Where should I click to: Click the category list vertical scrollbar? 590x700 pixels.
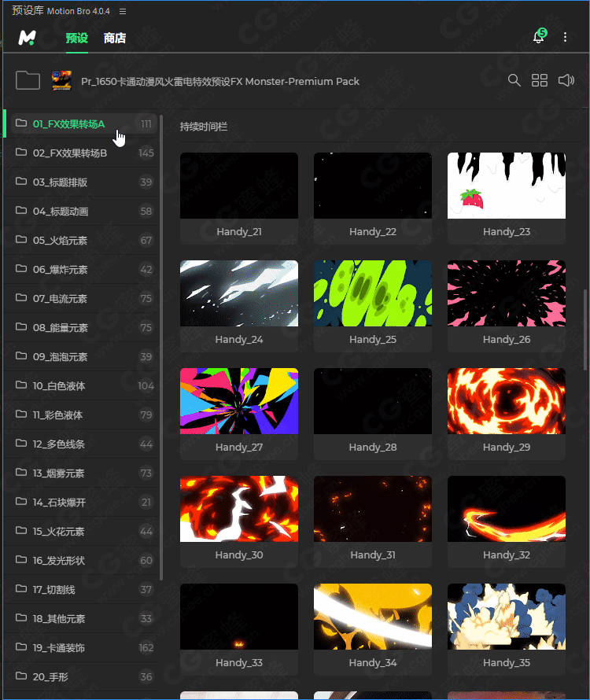[160, 348]
